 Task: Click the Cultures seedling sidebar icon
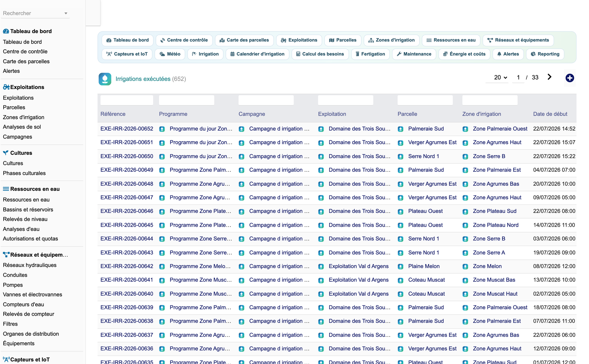coord(6,153)
